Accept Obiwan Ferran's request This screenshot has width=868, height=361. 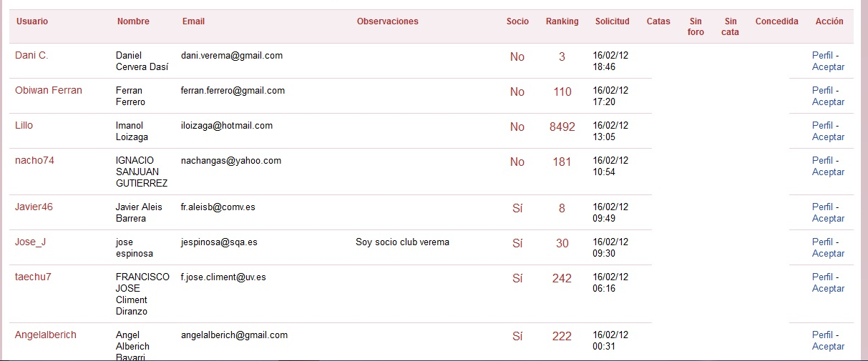click(828, 102)
